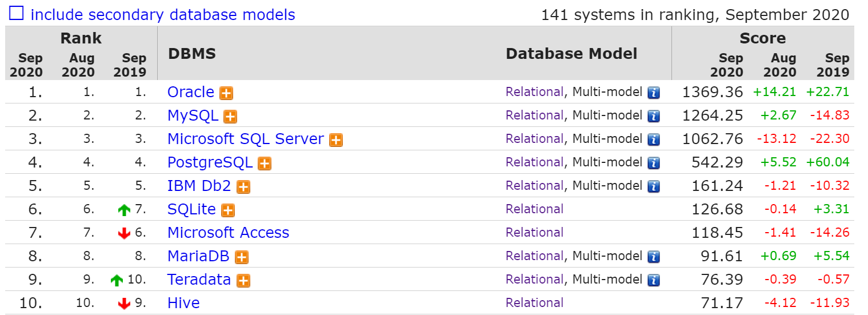868x315 pixels.
Task: Click the 141 systems in ranking text
Action: (695, 15)
